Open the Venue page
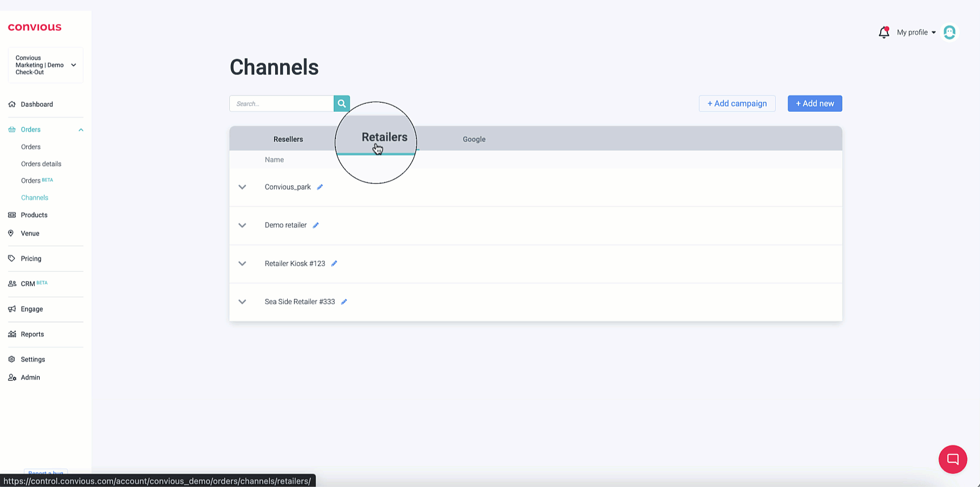Image resolution: width=980 pixels, height=487 pixels. coord(30,233)
